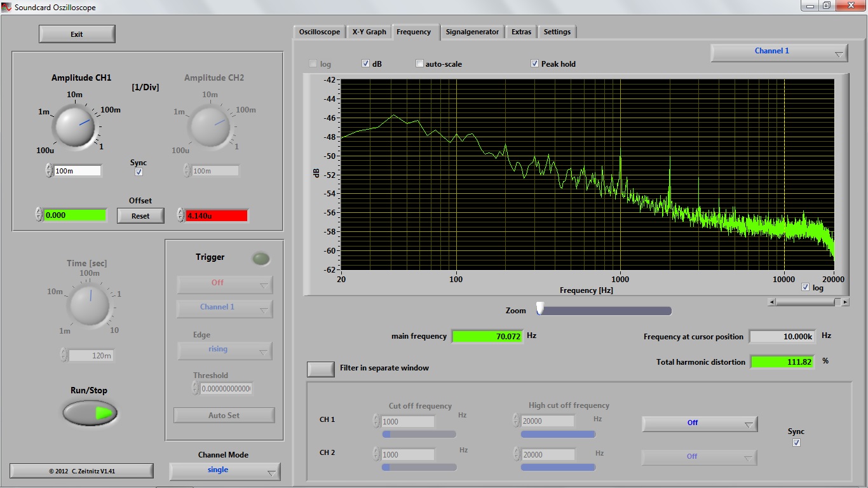Click the trigger indicator LED
Image resolution: width=868 pixels, height=488 pixels.
point(261,258)
